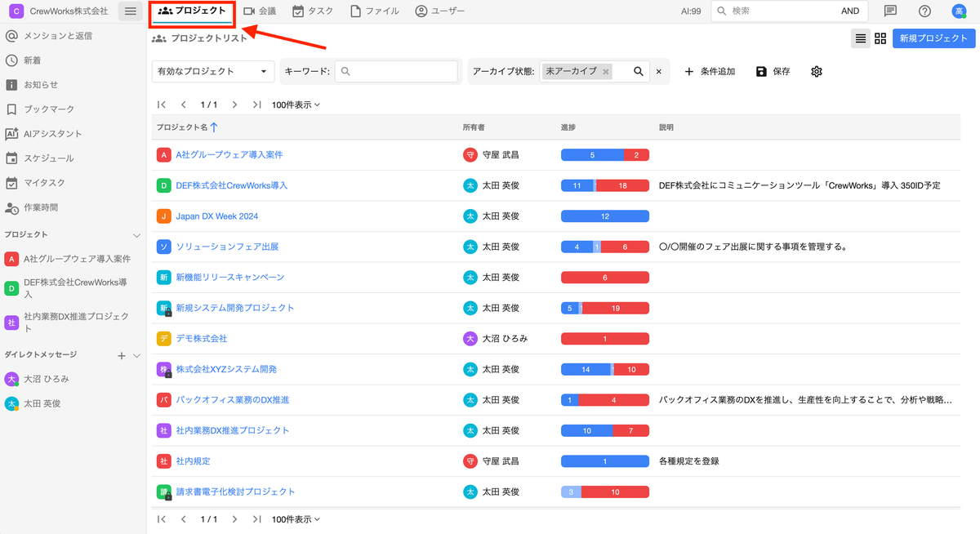Toggle the AND search mode
The image size is (980, 534).
pos(849,11)
